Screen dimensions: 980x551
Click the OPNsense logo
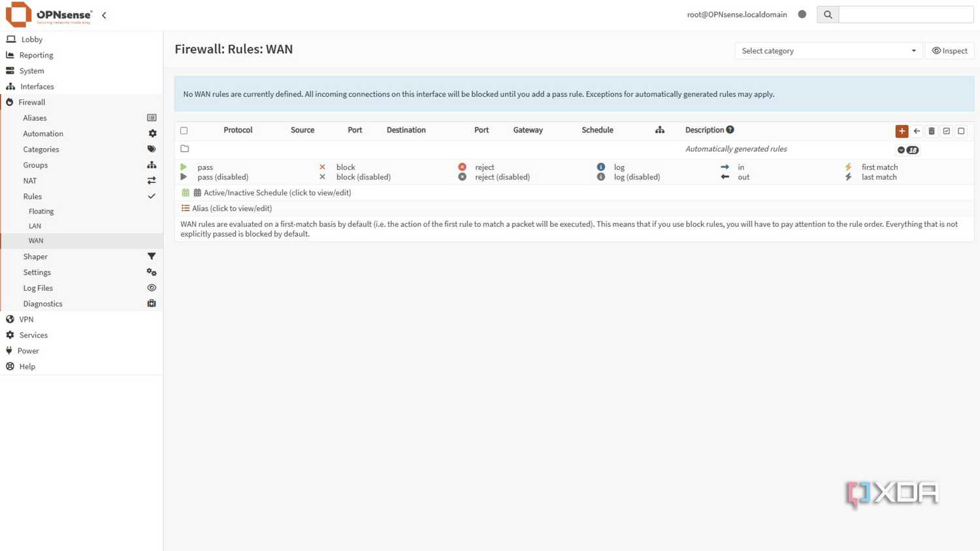49,14
